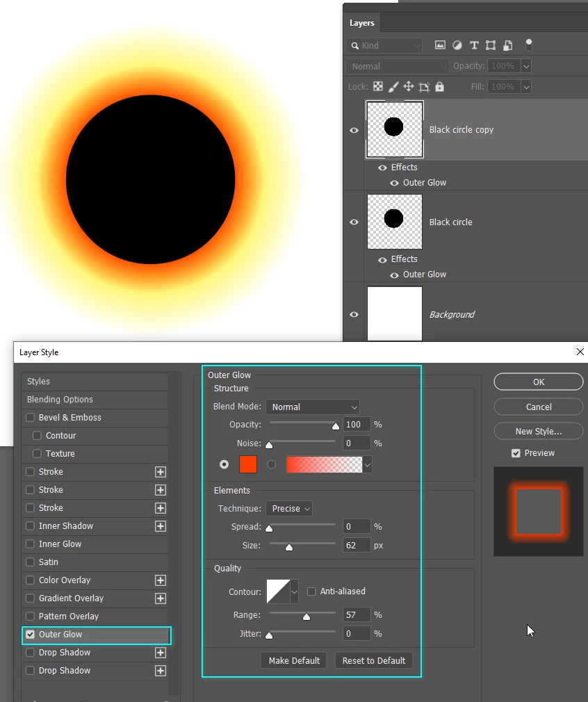Viewport: 588px width, 702px height.
Task: Uncheck the Outer Glow checkbox
Action: [30, 635]
